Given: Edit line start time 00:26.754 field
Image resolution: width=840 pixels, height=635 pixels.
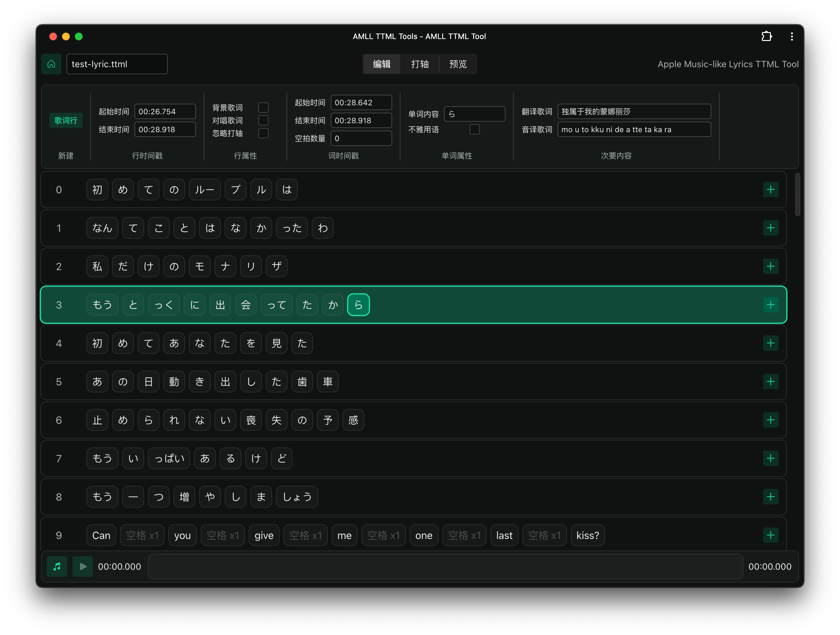Looking at the screenshot, I should tap(165, 111).
